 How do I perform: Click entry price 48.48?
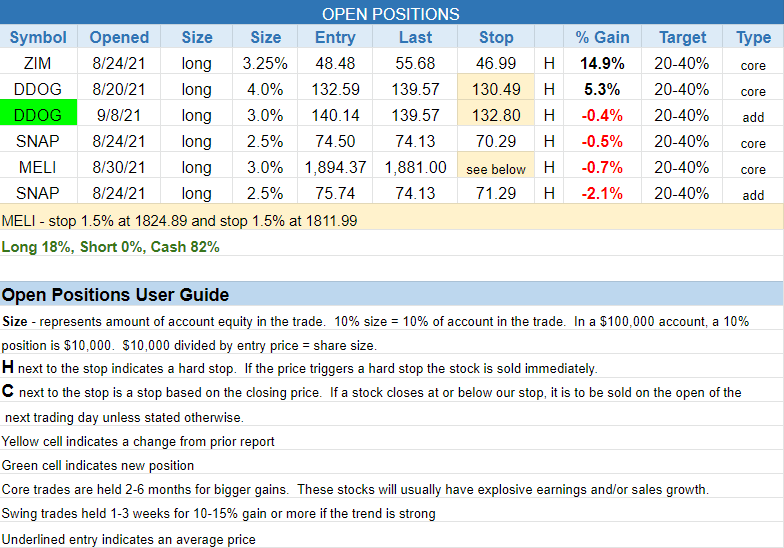[335, 63]
